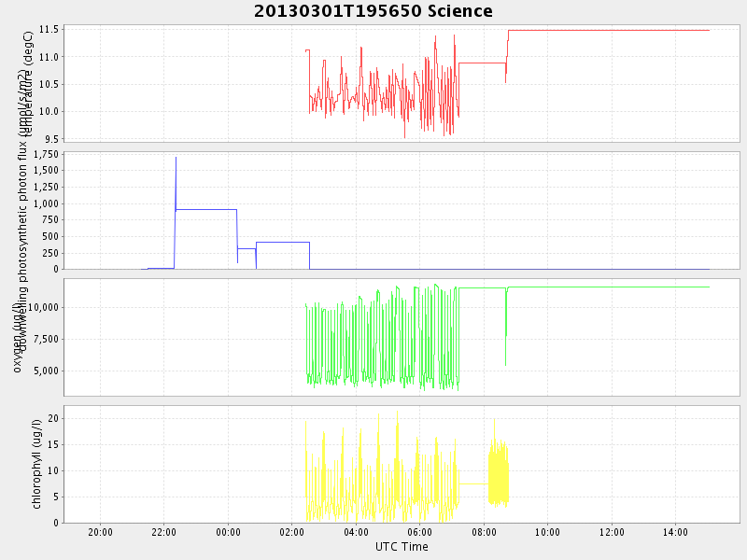The image size is (747, 560).
Task: Click the blue photon flux spike peak
Action: click(x=176, y=158)
